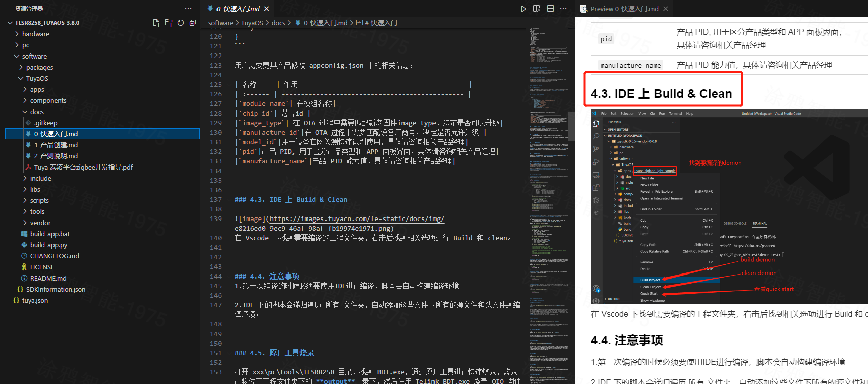The width and height of the screenshot is (868, 384).
Task: Close the 0_快速入门.md editor tab
Action: click(266, 9)
